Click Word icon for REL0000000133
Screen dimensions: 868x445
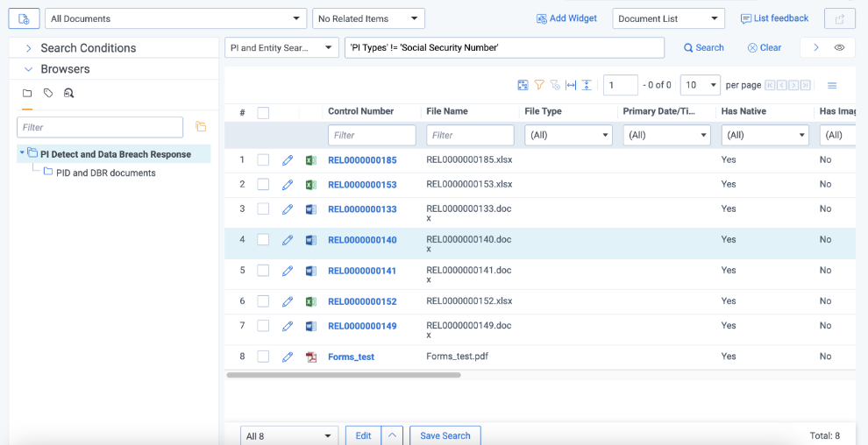pyautogui.click(x=311, y=209)
